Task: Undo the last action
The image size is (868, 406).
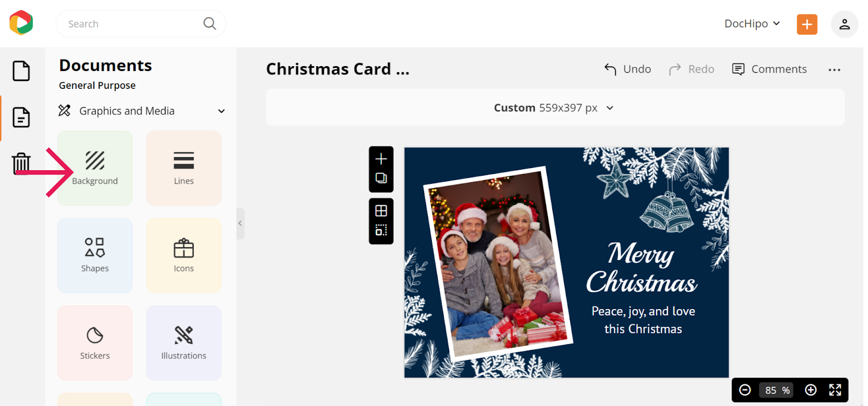Action: click(628, 69)
